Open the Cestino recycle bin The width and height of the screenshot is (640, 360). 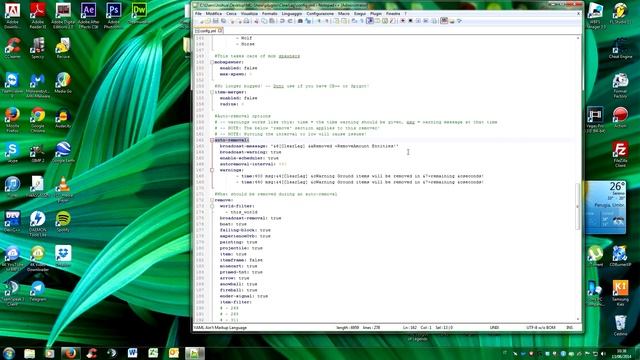click(620, 326)
